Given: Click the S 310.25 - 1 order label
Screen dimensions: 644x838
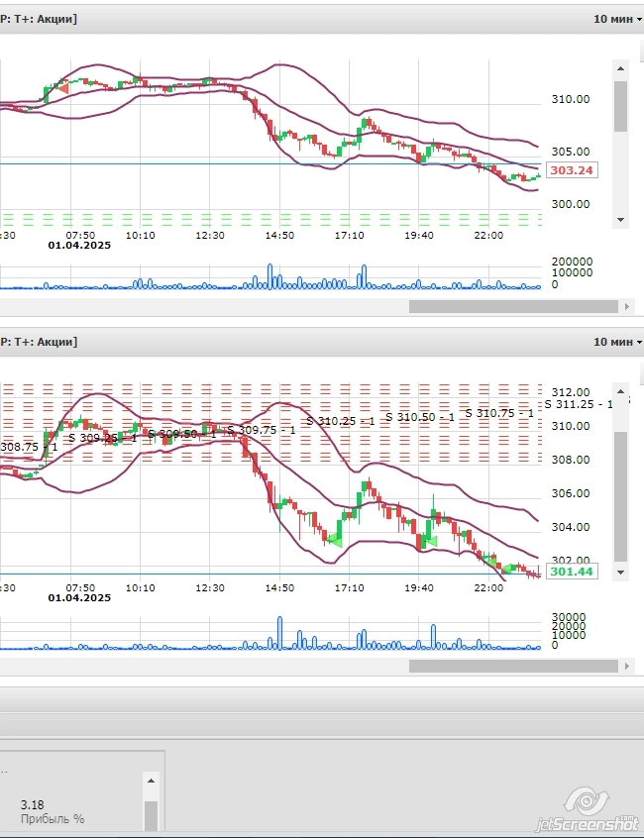Looking at the screenshot, I should pyautogui.click(x=340, y=421).
